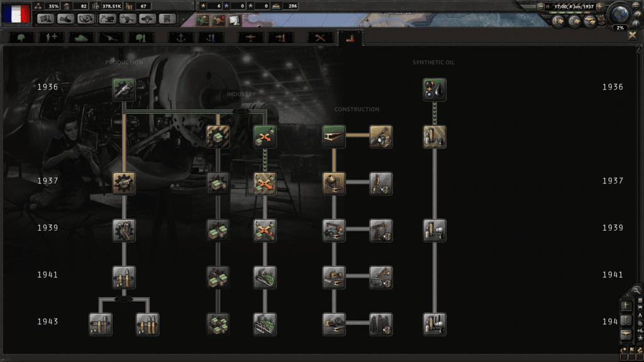The width and height of the screenshot is (644, 362).
Task: Open the French flag country overview
Action: pos(15,13)
